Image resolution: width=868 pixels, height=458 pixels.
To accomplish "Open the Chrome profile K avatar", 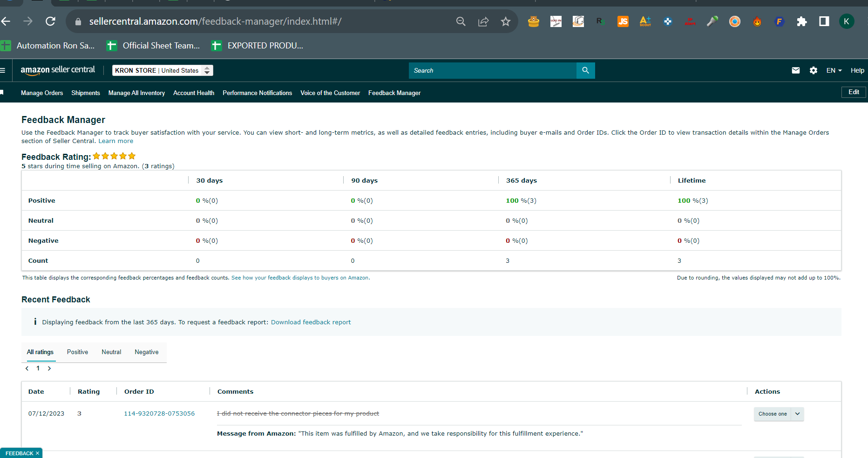I will pos(847,21).
